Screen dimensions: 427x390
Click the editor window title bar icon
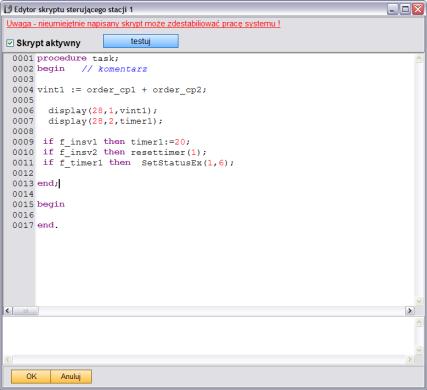8,9
